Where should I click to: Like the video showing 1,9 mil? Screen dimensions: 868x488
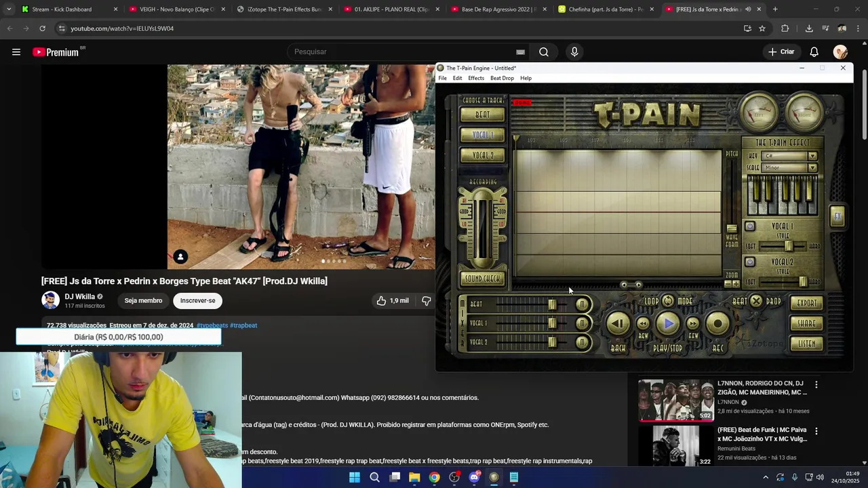[393, 301]
